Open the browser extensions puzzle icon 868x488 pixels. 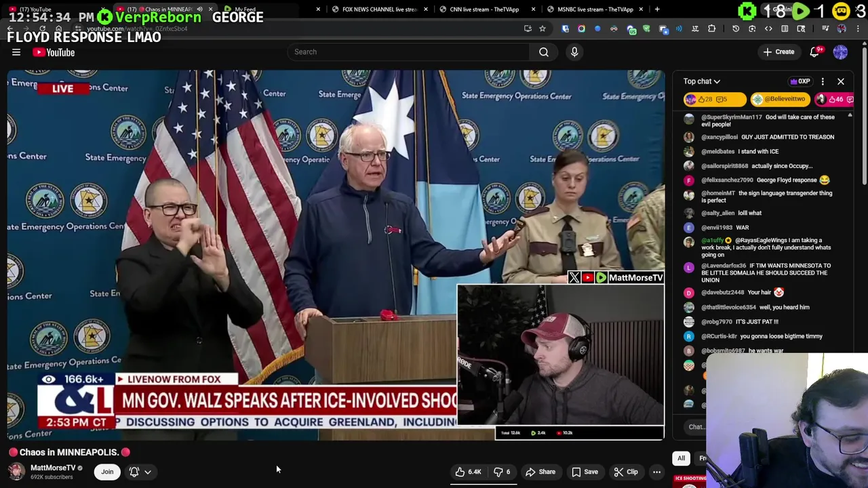[x=711, y=28]
